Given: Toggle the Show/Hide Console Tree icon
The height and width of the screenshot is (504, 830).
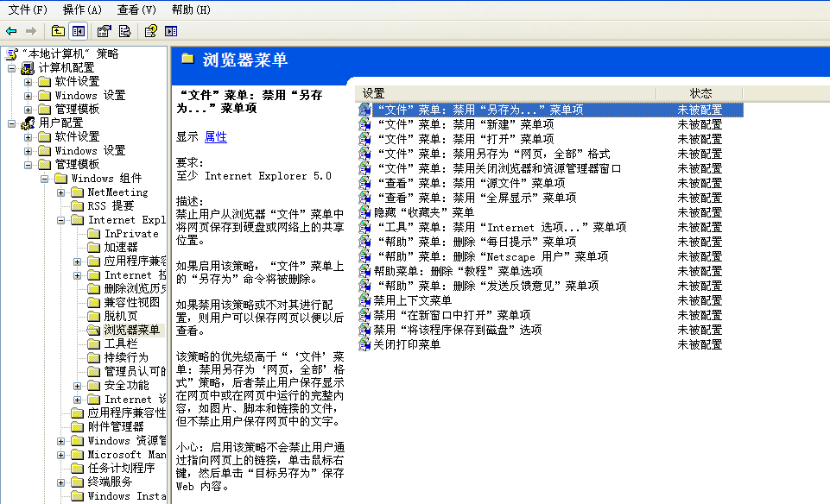Looking at the screenshot, I should click(79, 31).
